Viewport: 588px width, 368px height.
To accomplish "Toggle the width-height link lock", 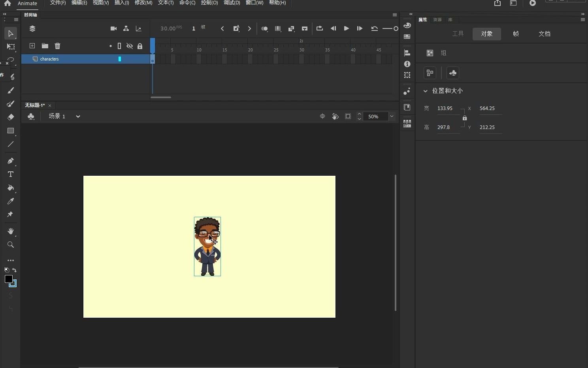I will tap(464, 118).
